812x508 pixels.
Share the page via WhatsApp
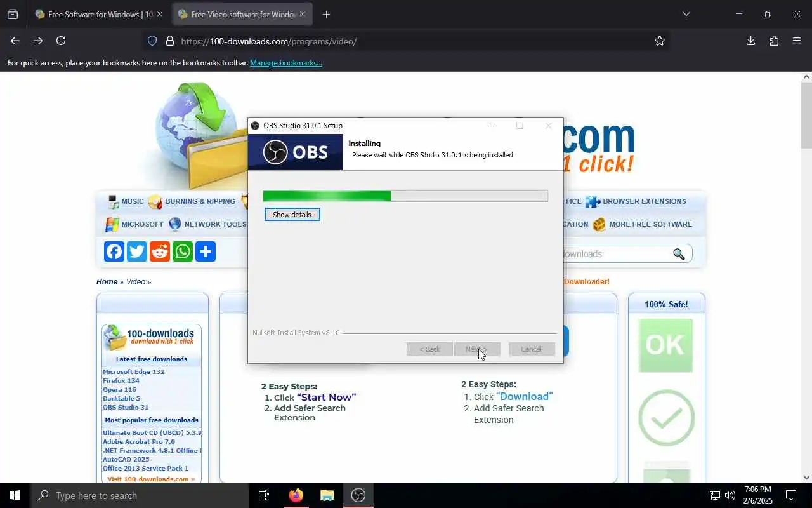183,251
